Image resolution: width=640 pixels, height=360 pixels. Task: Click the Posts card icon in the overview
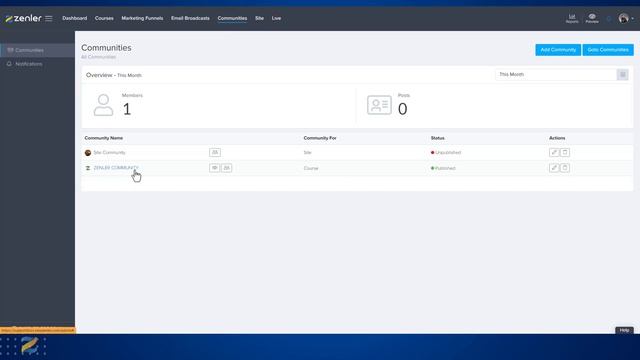[x=379, y=105]
